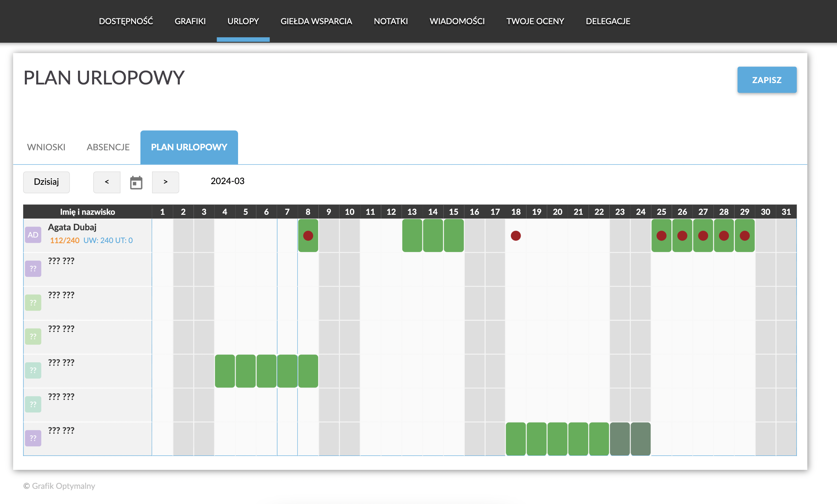Click the purple ?? avatar in the last row

point(33,438)
